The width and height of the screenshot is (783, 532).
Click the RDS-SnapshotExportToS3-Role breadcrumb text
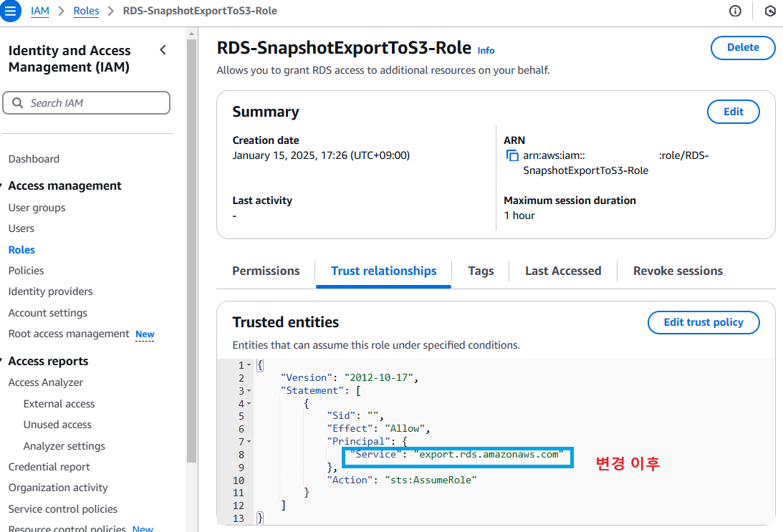click(x=200, y=11)
